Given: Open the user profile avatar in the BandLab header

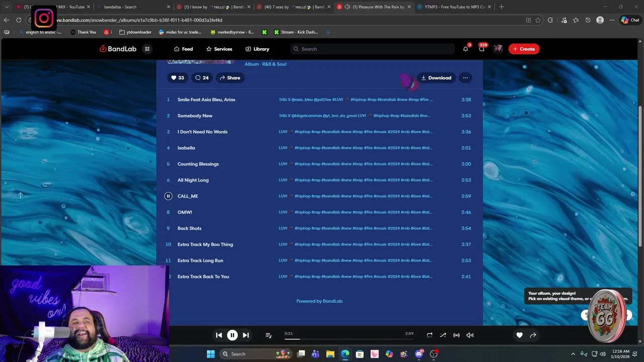Looking at the screenshot, I should coord(498,49).
